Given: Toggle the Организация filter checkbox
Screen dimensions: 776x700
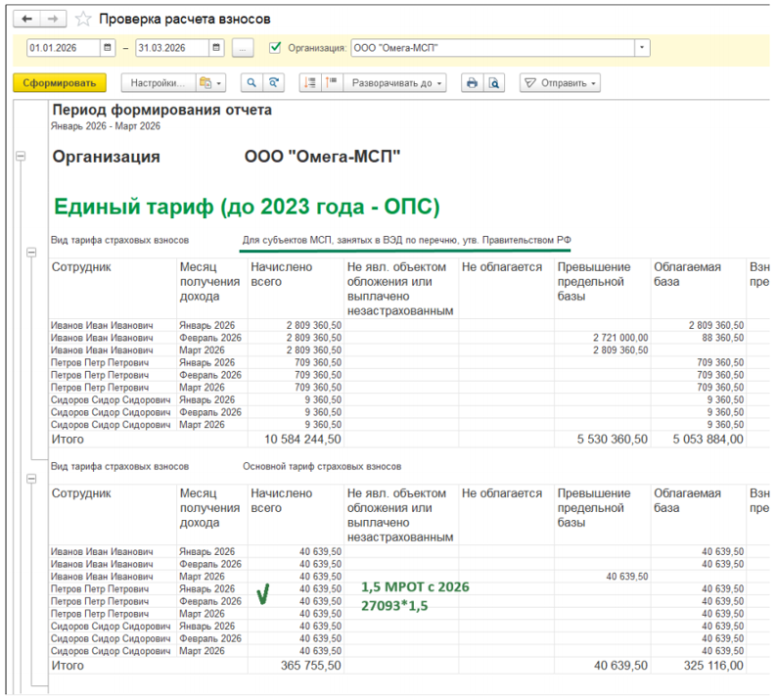Looking at the screenshot, I should point(275,46).
